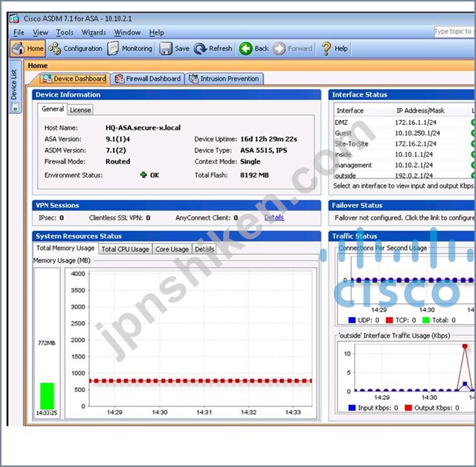Screen dimensions: 476x467
Task: Click the green Total legend swatch
Action: (x=426, y=320)
